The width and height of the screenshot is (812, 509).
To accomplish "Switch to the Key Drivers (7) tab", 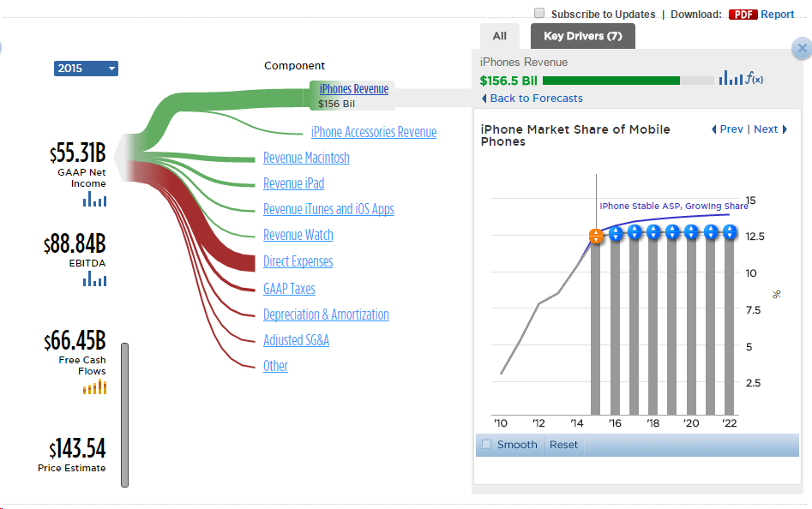I will pos(582,36).
